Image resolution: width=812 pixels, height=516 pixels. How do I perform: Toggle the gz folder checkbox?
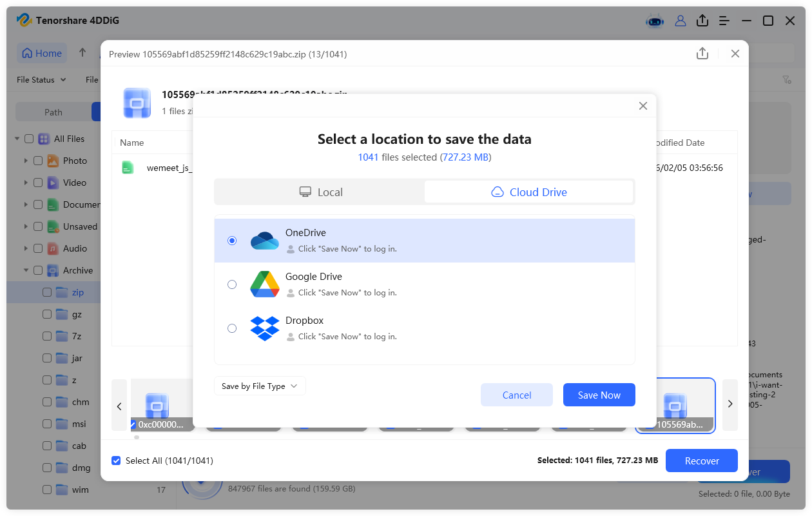coord(47,314)
